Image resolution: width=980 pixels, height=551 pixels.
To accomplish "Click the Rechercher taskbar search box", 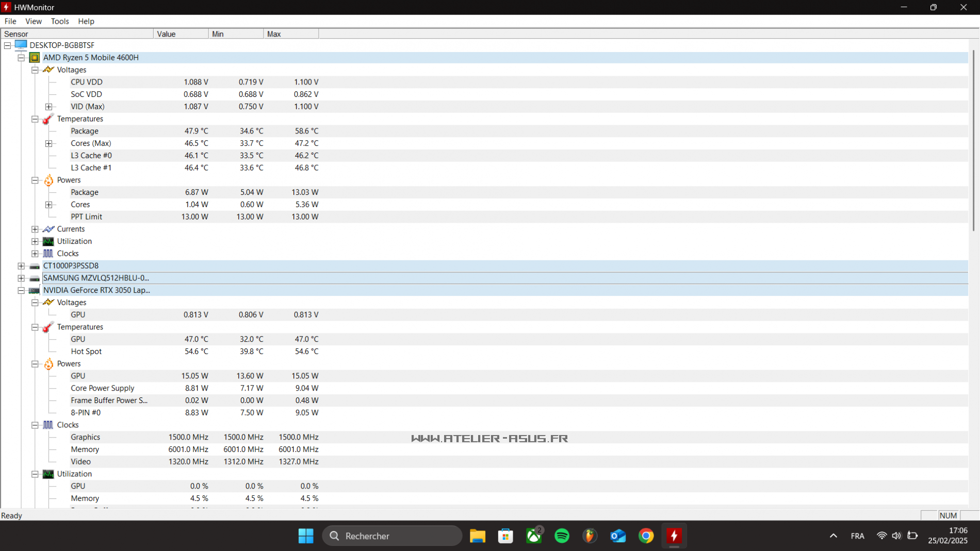I will 392,536.
